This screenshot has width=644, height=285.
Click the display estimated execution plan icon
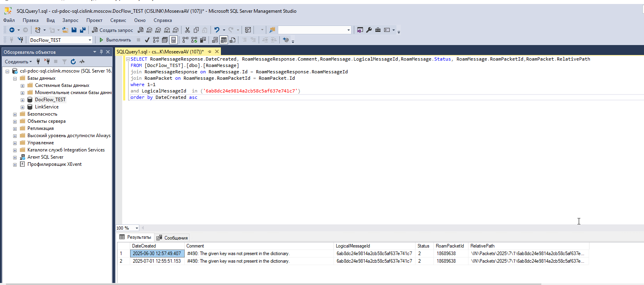coord(156,40)
